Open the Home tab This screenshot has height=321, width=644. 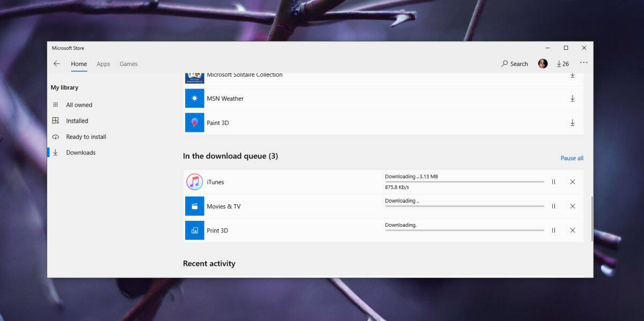(x=79, y=64)
